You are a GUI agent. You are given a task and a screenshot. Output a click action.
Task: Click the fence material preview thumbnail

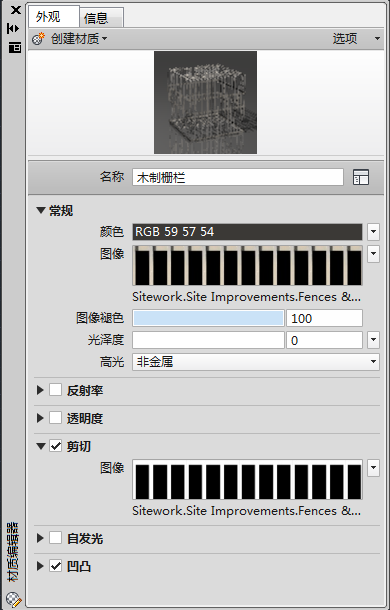[x=206, y=102]
